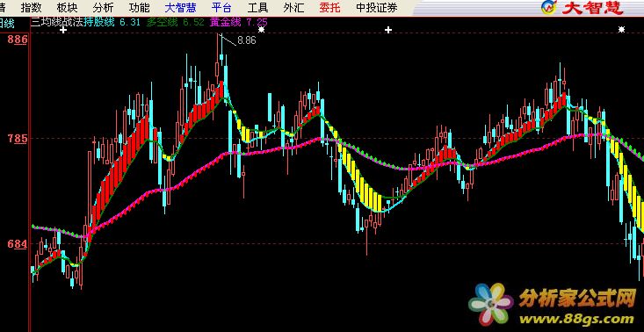
Task: Click the 684 price axis label
Action: 18,244
